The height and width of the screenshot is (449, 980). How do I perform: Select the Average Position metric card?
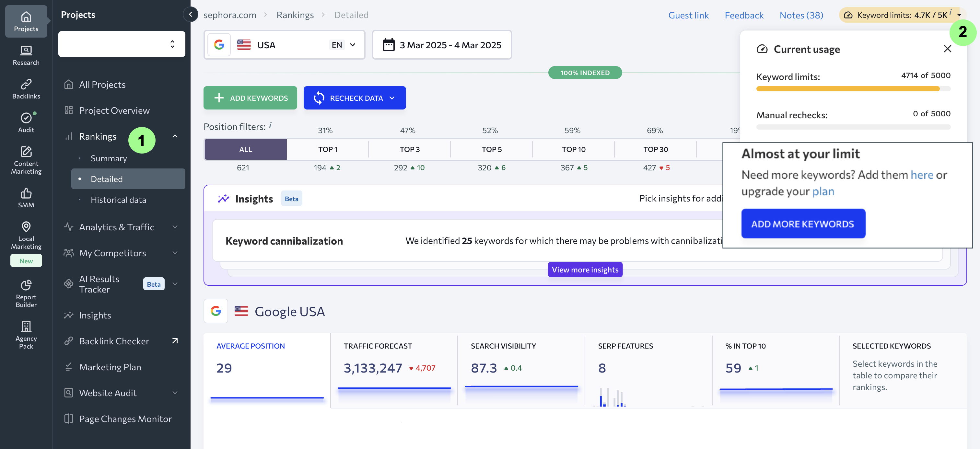[x=267, y=371]
